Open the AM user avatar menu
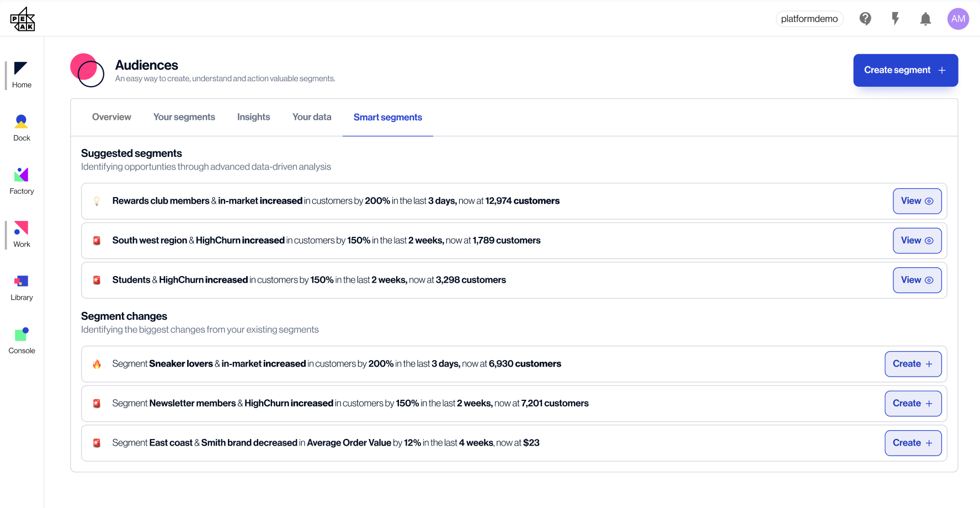Screen dimensions: 980x508 tap(958, 18)
